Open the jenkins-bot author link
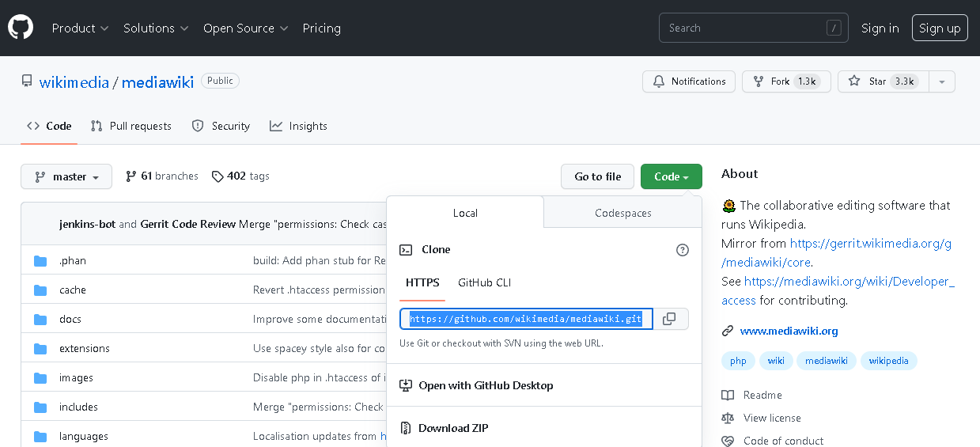Viewport: 980px width, 447px height. (87, 225)
